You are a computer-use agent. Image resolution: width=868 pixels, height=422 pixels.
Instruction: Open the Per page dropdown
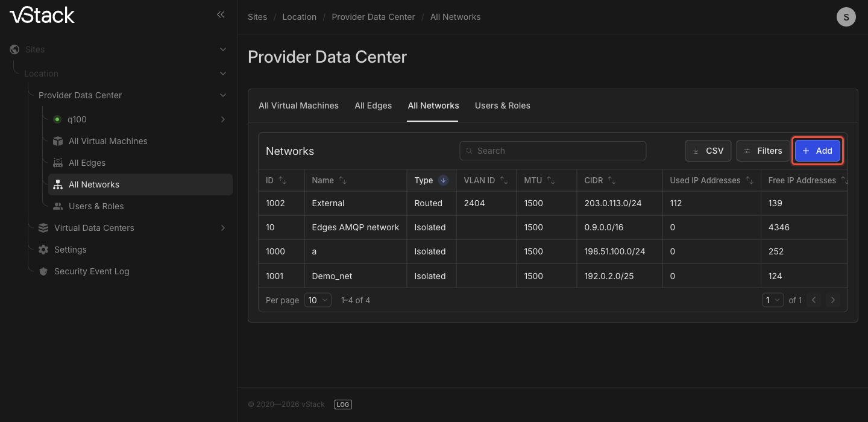[318, 300]
